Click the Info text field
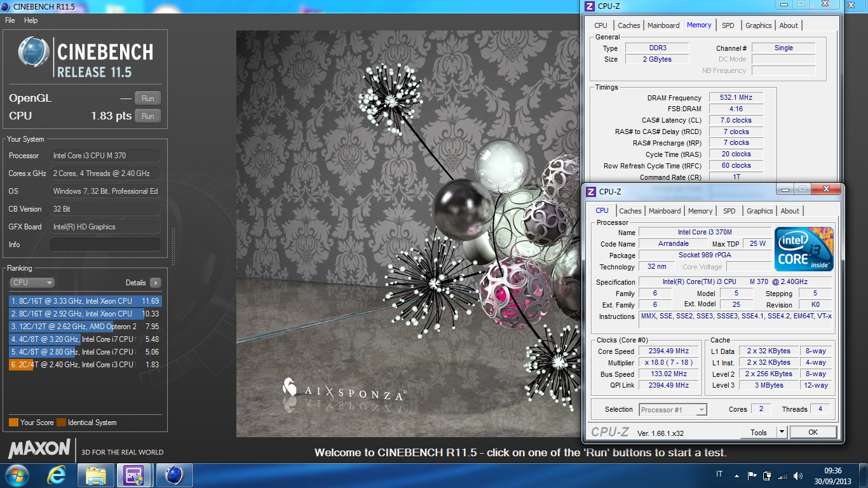The image size is (868, 488). coord(105,245)
